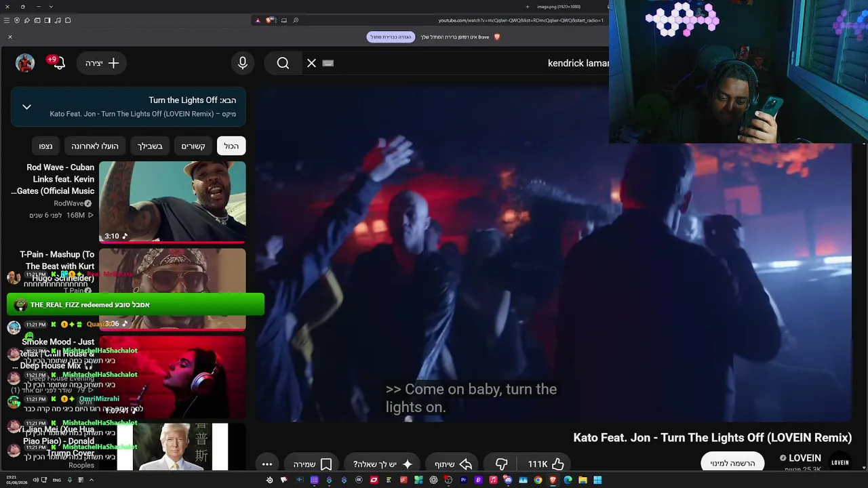The height and width of the screenshot is (488, 868).
Task: Open Google Chrome from the taskbar
Action: [538, 480]
